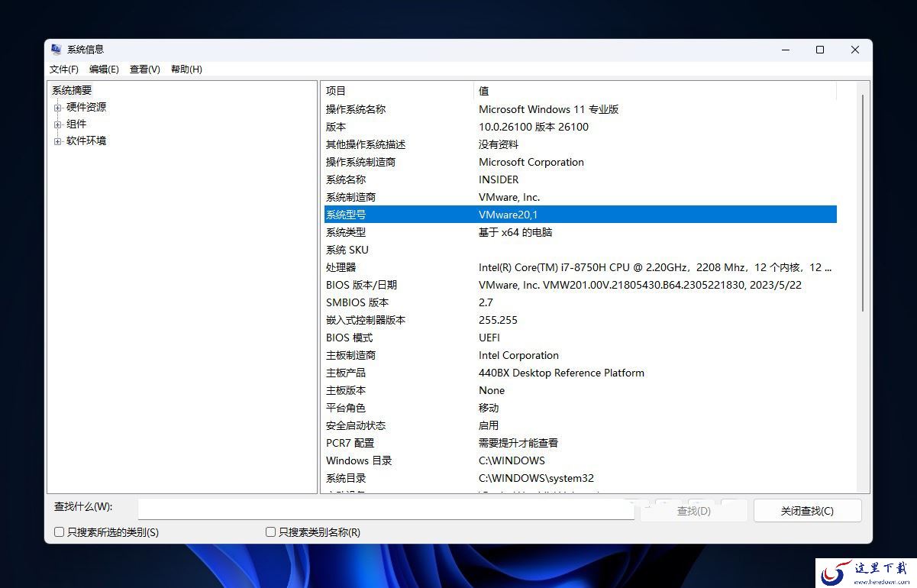Select the 主板产品 row
This screenshot has width=917, height=588.
[580, 373]
